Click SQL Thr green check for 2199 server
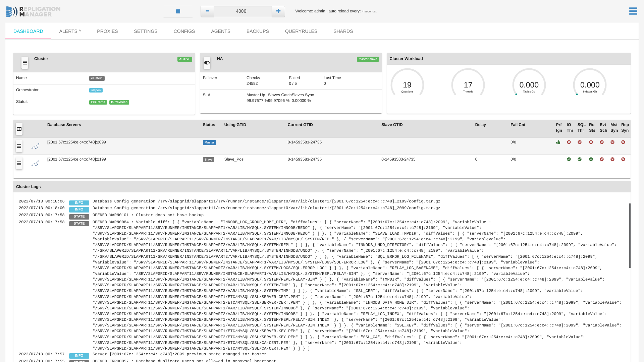 tap(580, 160)
